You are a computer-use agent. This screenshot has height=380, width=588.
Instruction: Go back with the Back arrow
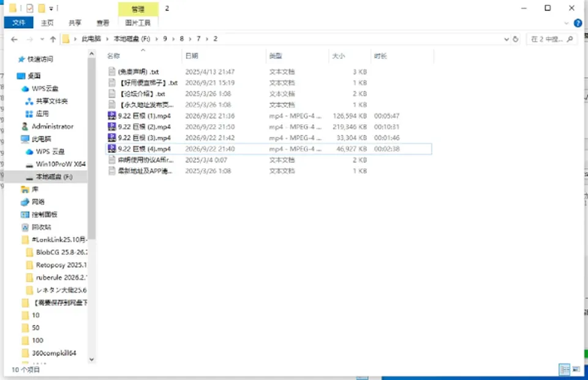tap(14, 39)
